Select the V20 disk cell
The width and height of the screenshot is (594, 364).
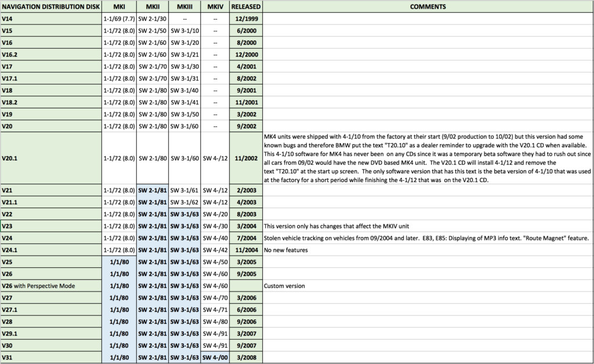tap(51, 126)
